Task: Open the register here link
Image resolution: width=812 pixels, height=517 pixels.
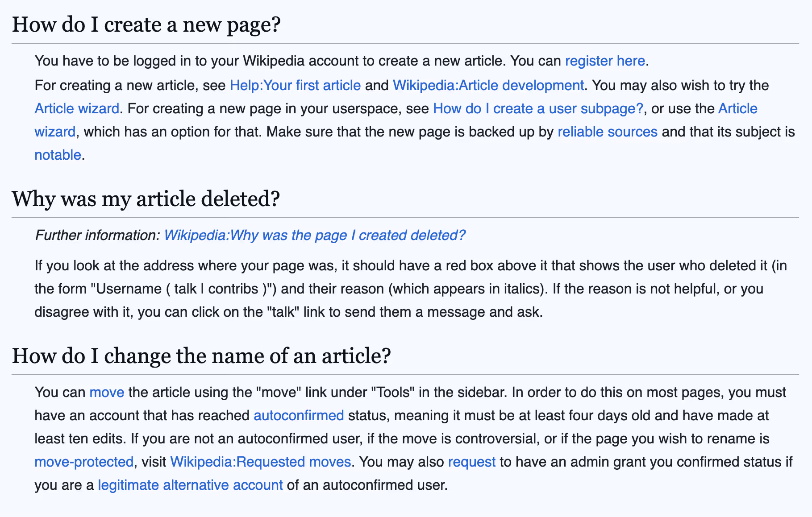Action: [604, 61]
